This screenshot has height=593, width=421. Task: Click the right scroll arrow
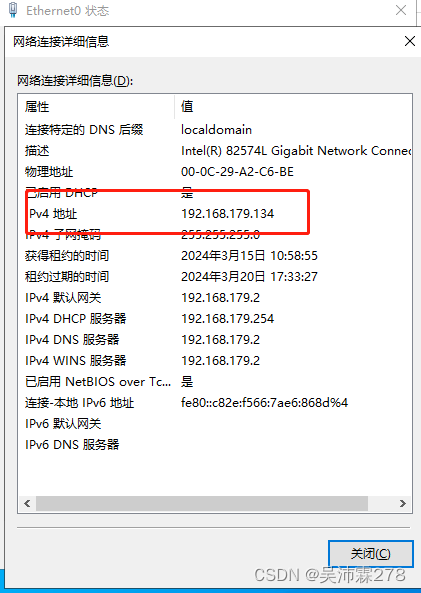point(403,503)
